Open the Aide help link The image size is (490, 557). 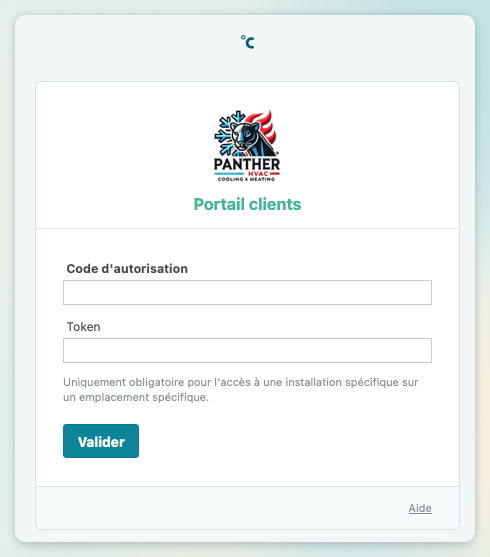420,508
